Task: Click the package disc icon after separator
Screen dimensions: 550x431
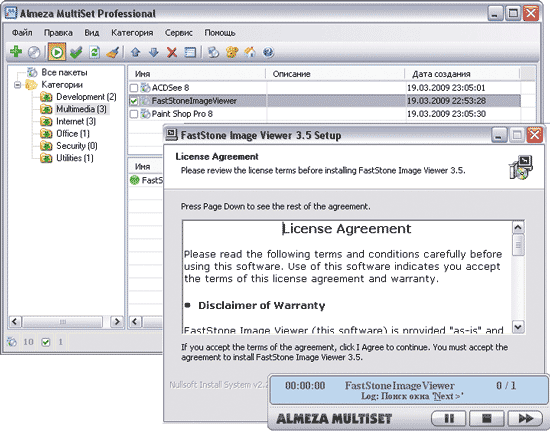Action: coord(213,53)
